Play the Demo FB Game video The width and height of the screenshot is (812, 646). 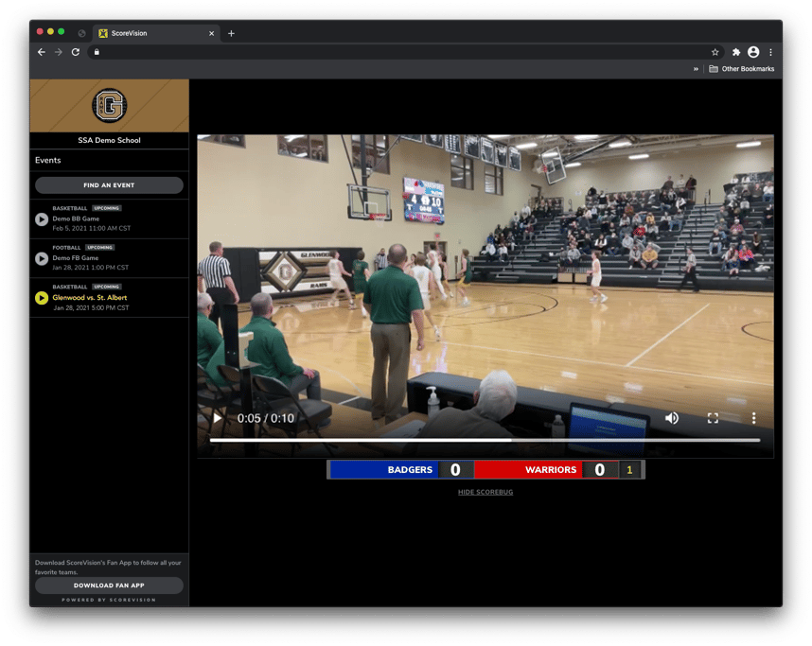[x=41, y=257]
